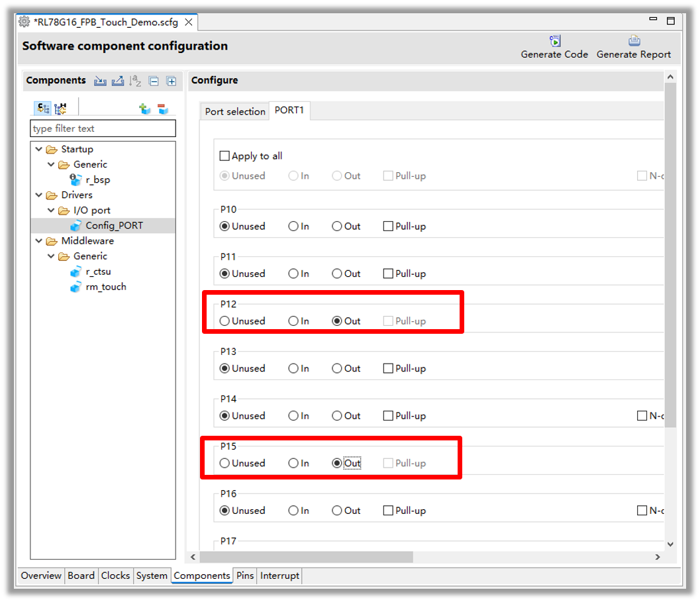This screenshot has width=700, height=602.
Task: Select rm_touch in the component tree
Action: coord(106,287)
